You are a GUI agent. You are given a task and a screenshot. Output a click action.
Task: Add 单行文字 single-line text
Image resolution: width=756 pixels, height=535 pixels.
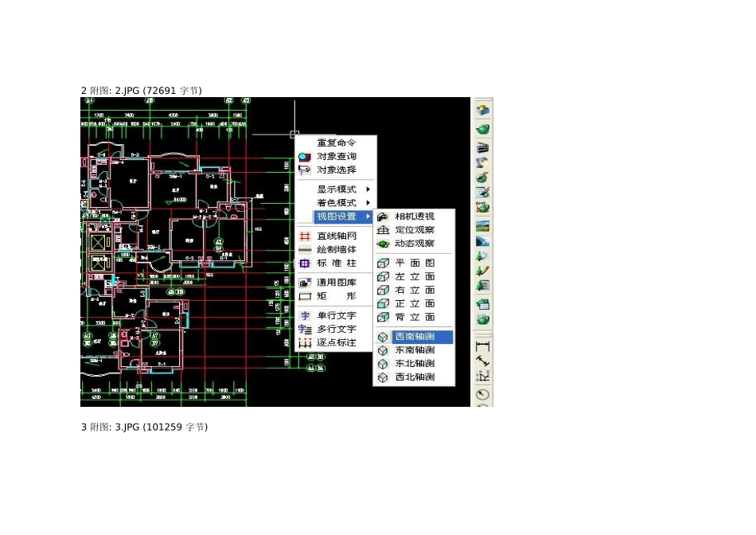pyautogui.click(x=336, y=315)
